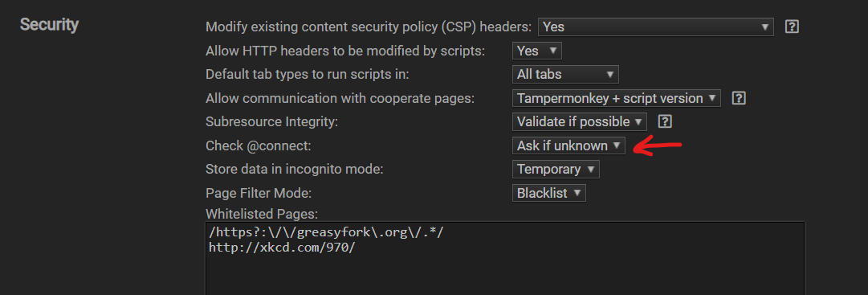
Task: Open the Check @connect 'Ask if unknown' dropdown
Action: coord(568,145)
